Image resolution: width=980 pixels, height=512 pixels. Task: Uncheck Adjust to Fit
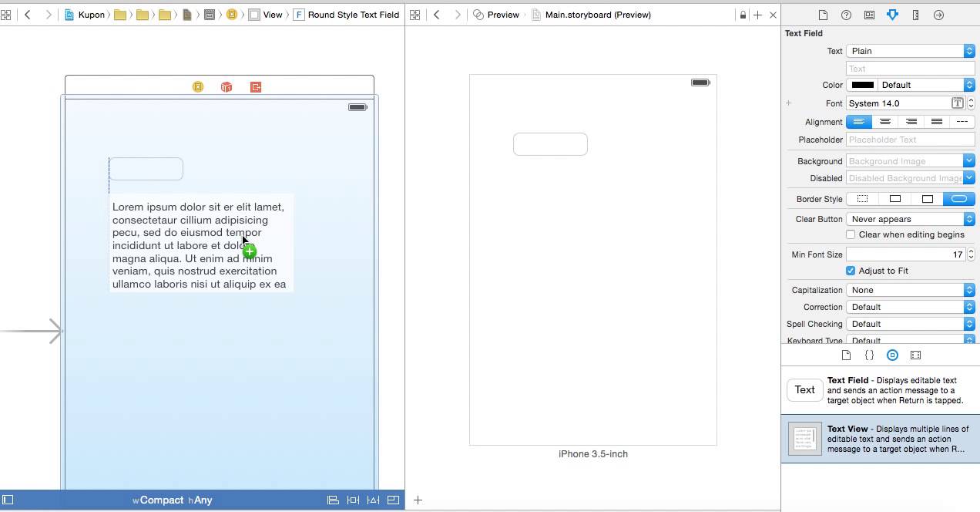click(851, 271)
